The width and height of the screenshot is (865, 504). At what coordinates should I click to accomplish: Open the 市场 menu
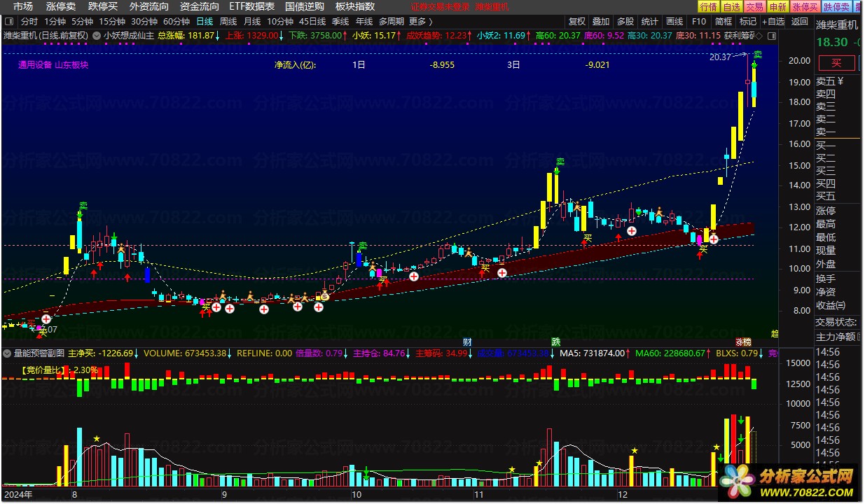[22, 6]
